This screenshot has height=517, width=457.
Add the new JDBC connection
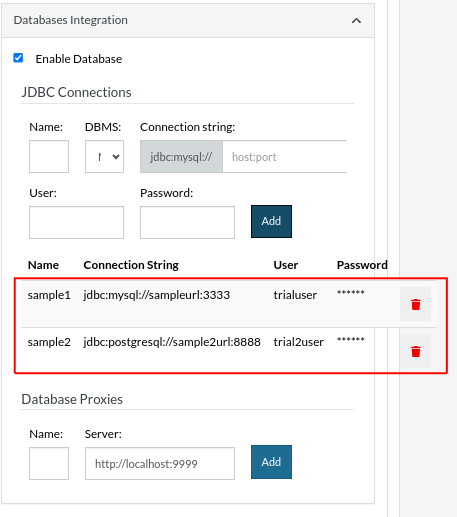(271, 221)
